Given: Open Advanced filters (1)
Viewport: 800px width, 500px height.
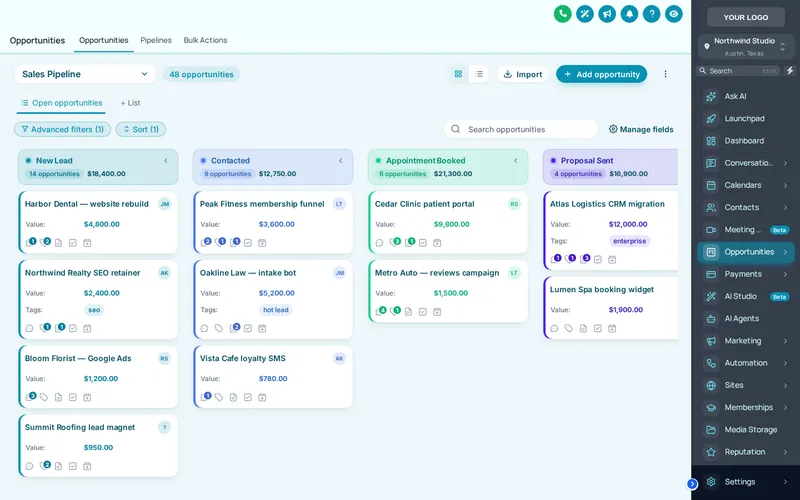Looking at the screenshot, I should pyautogui.click(x=62, y=129).
